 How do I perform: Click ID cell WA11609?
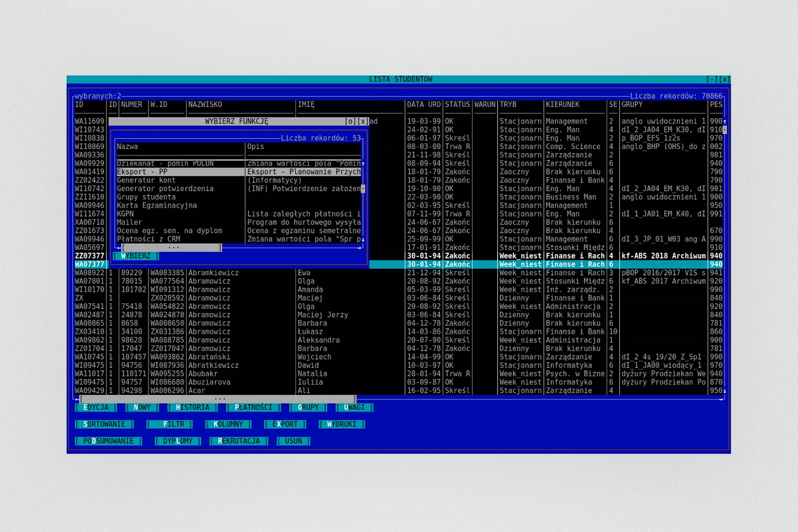coord(89,121)
